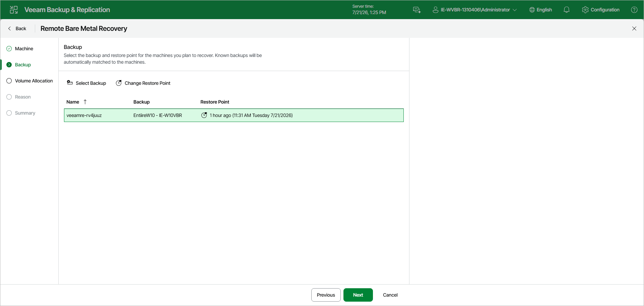The image size is (644, 306).
Task: Click the active Backup step arrow icon
Action: coord(9,65)
